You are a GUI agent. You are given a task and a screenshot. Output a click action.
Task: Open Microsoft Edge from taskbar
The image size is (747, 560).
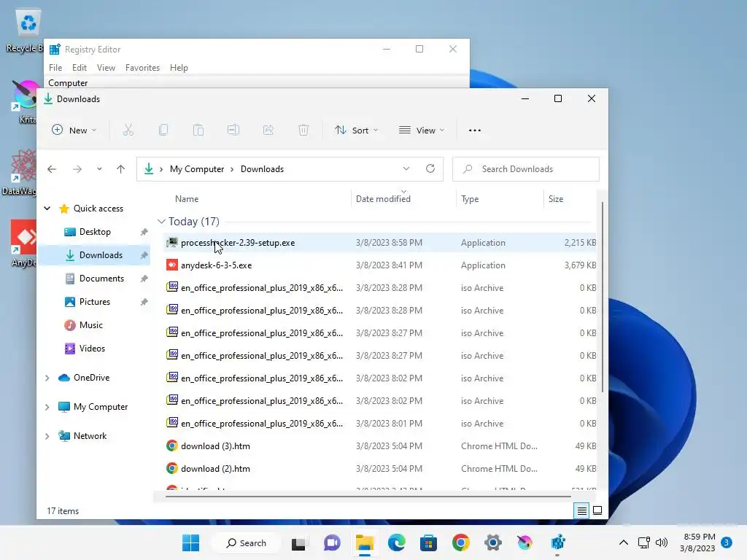point(396,542)
